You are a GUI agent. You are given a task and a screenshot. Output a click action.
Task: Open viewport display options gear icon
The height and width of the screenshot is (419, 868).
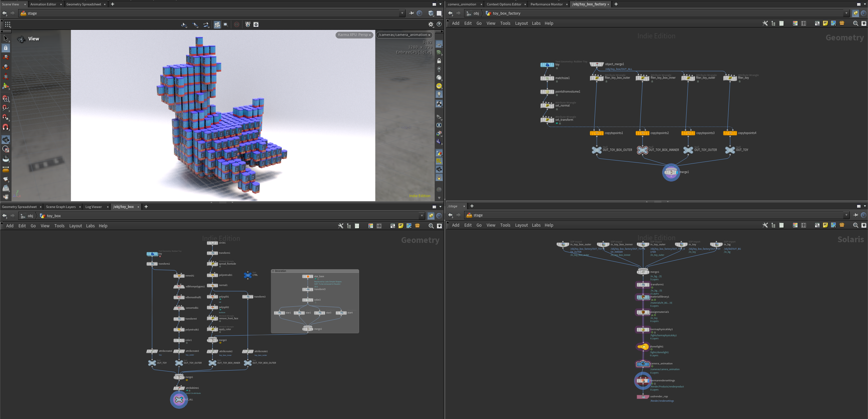[x=431, y=24]
